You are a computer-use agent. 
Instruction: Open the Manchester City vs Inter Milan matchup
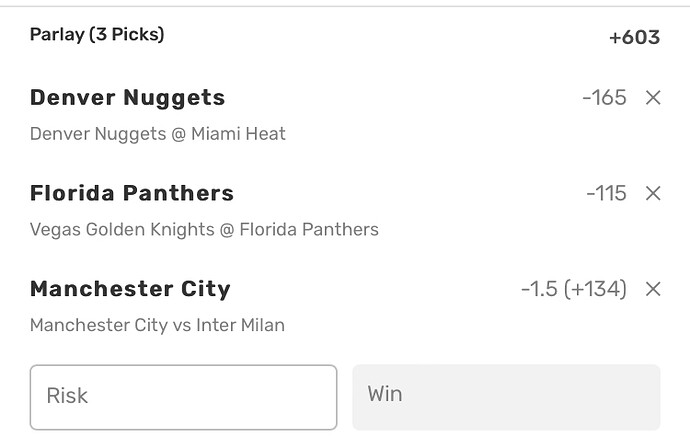tap(157, 325)
